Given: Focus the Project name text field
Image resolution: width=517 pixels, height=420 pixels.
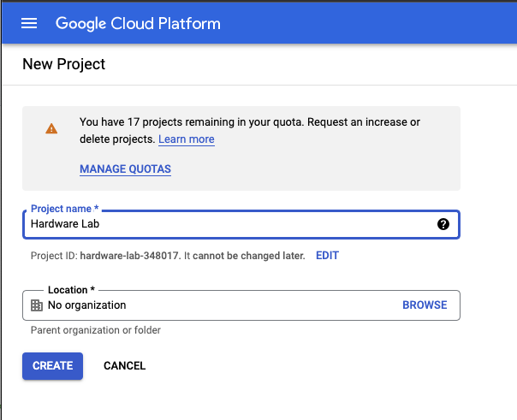Looking at the screenshot, I should (x=223, y=224).
